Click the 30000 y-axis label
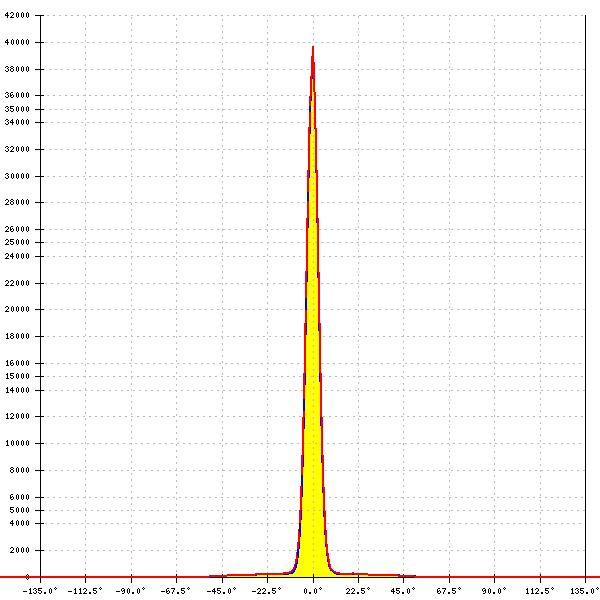This screenshot has width=600, height=600. (17, 176)
